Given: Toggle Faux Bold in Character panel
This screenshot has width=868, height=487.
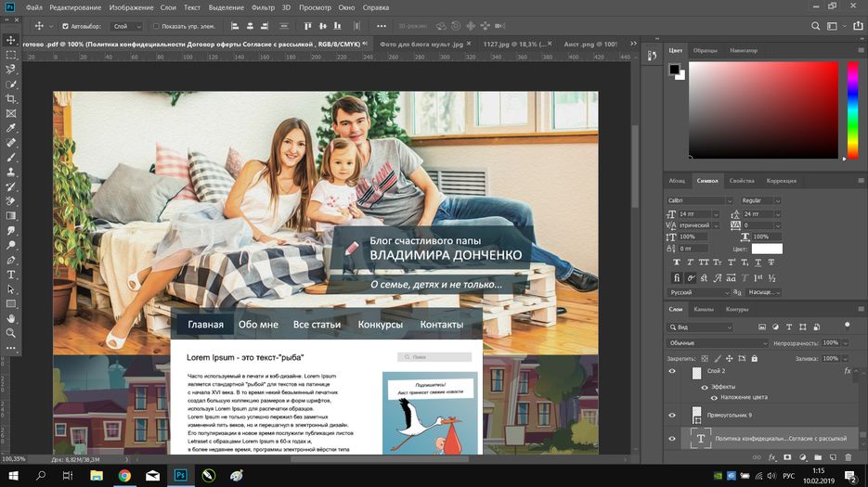Looking at the screenshot, I should tap(677, 263).
